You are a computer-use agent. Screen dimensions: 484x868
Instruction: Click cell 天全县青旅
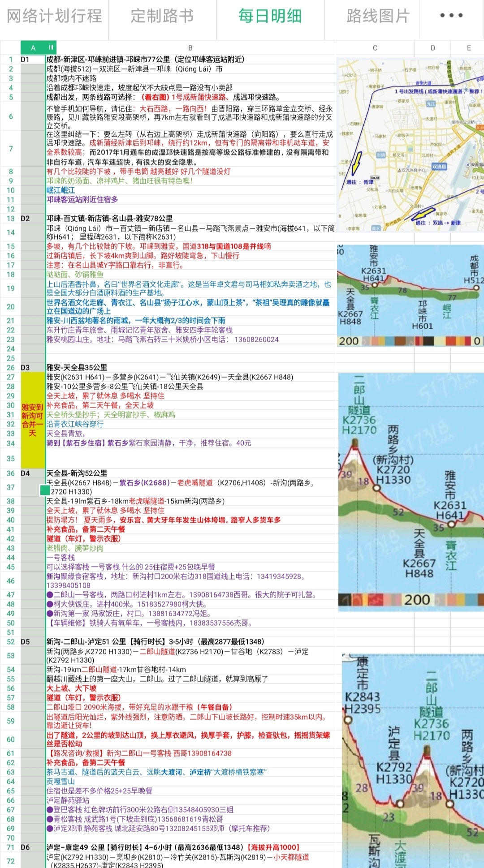point(190,434)
